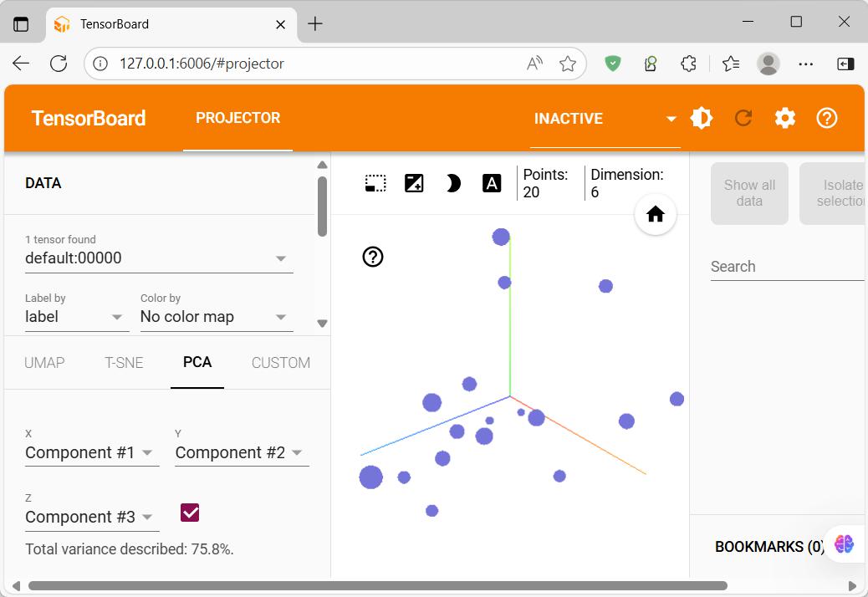The width and height of the screenshot is (868, 597).
Task: Open the projector help question mark
Action: point(373,257)
